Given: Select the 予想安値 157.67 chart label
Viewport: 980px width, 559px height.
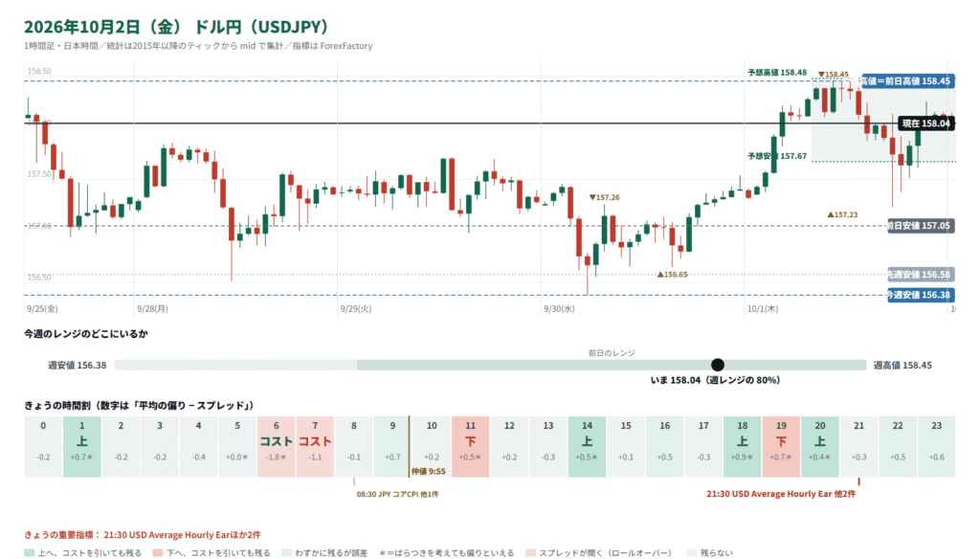Looking at the screenshot, I should [x=777, y=156].
